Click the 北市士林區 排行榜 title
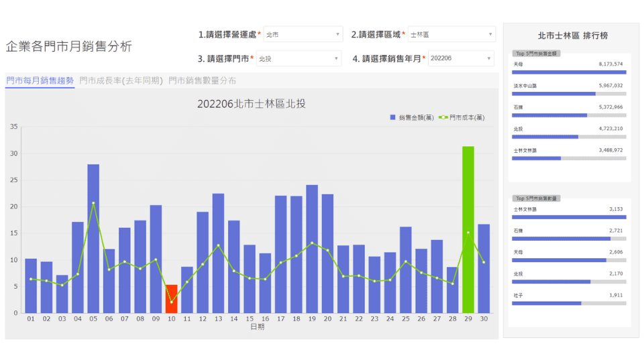The image size is (644, 362). 572,36
